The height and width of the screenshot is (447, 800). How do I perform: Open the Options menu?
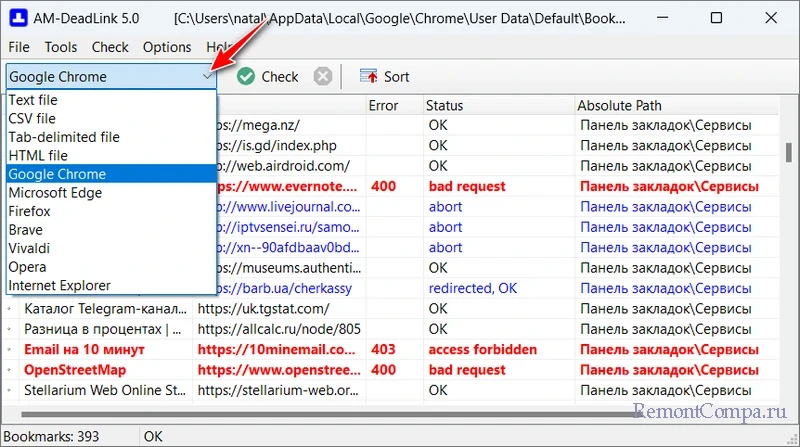167,47
